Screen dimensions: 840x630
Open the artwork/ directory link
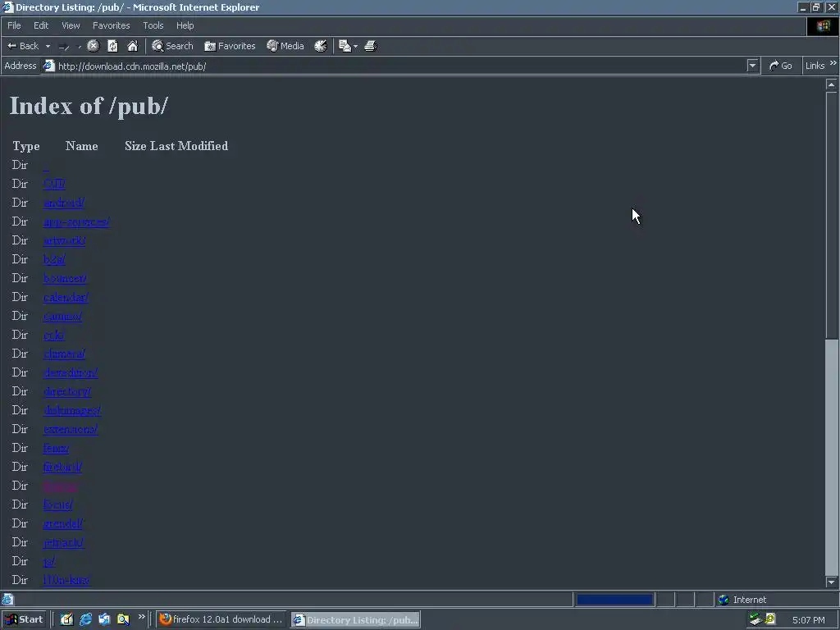point(64,240)
